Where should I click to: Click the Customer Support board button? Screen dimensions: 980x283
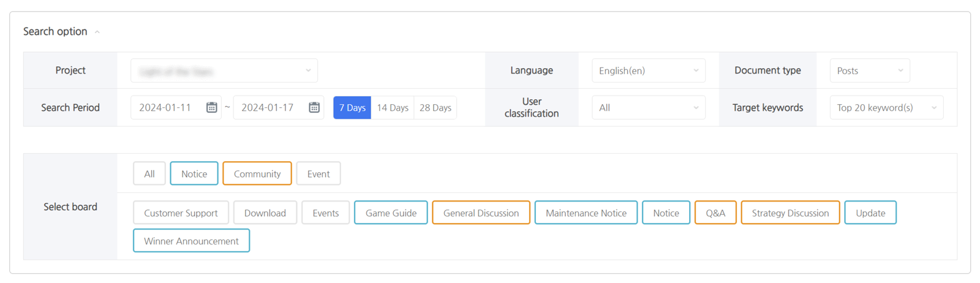(x=181, y=213)
